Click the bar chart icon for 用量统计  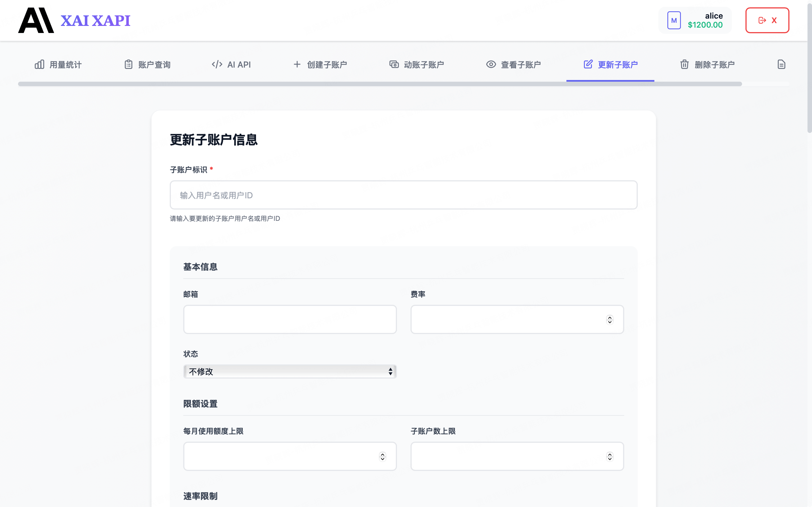39,65
